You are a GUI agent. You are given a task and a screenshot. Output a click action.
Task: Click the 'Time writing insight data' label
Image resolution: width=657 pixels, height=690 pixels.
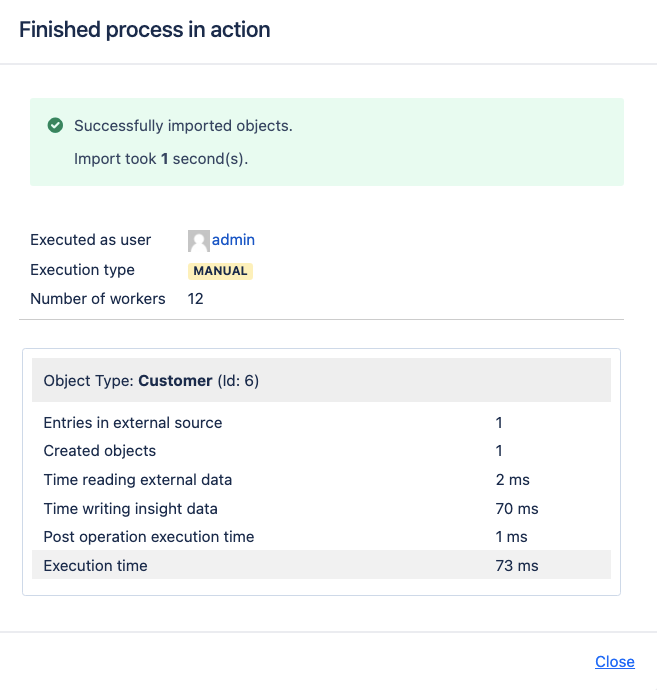(130, 508)
